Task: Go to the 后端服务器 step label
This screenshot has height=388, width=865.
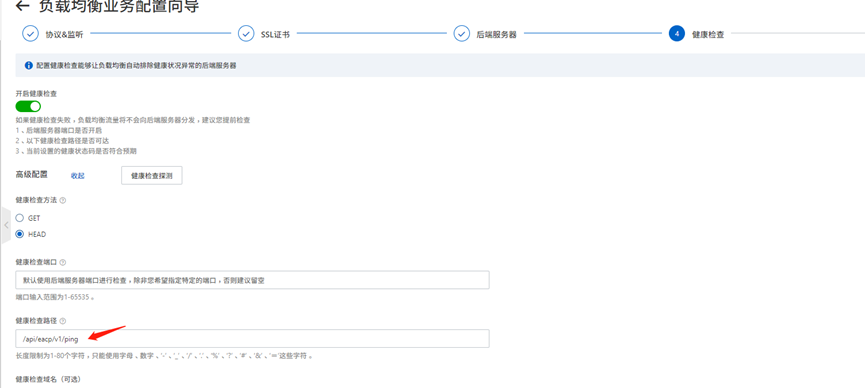Action: pyautogui.click(x=496, y=34)
